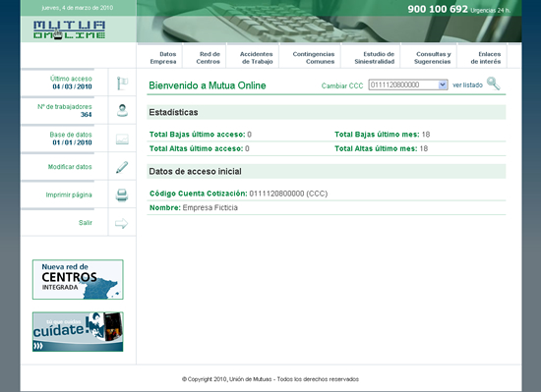This screenshot has width=541, height=392.
Task: Click the date jueves, 4 de marzo de 2010
Action: [78, 8]
